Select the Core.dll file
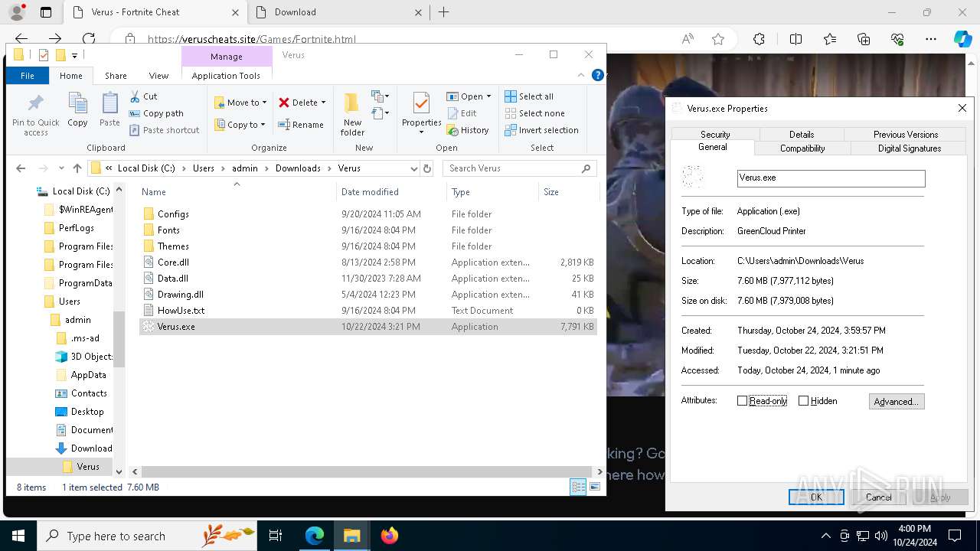Screen dimensions: 980x551 tap(173, 262)
